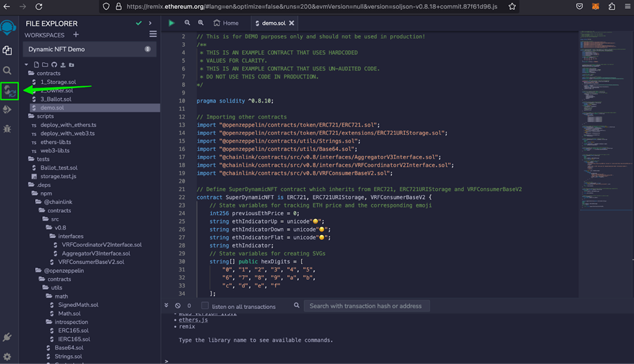
Task: Click the upload folder icon in explorer
Action: point(72,65)
